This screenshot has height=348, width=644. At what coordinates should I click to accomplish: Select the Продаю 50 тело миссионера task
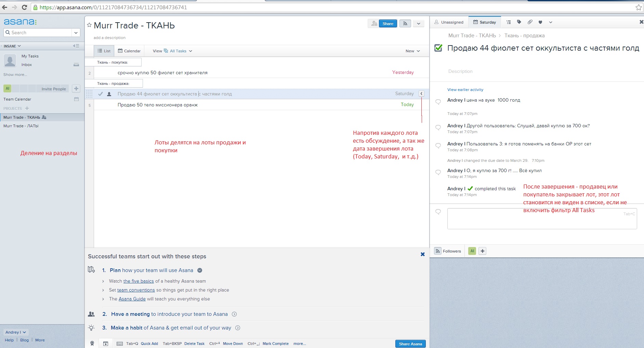[158, 105]
